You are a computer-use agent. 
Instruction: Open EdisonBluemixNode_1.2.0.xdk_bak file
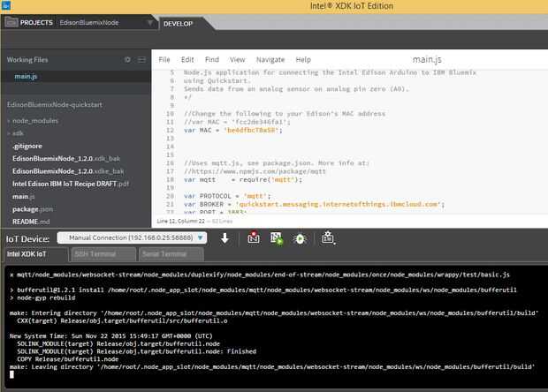click(x=66, y=158)
